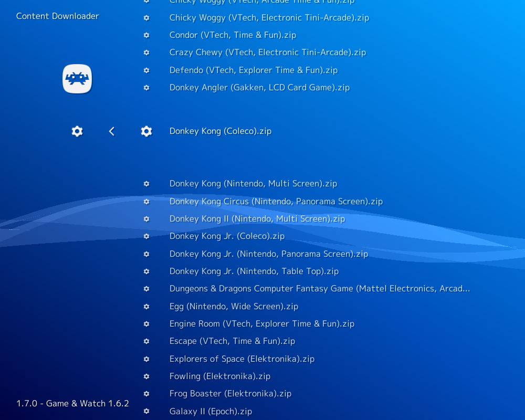Click the '1.7.0 - Game & Watch 1.6.2' version text
525x420 pixels.
[72, 403]
